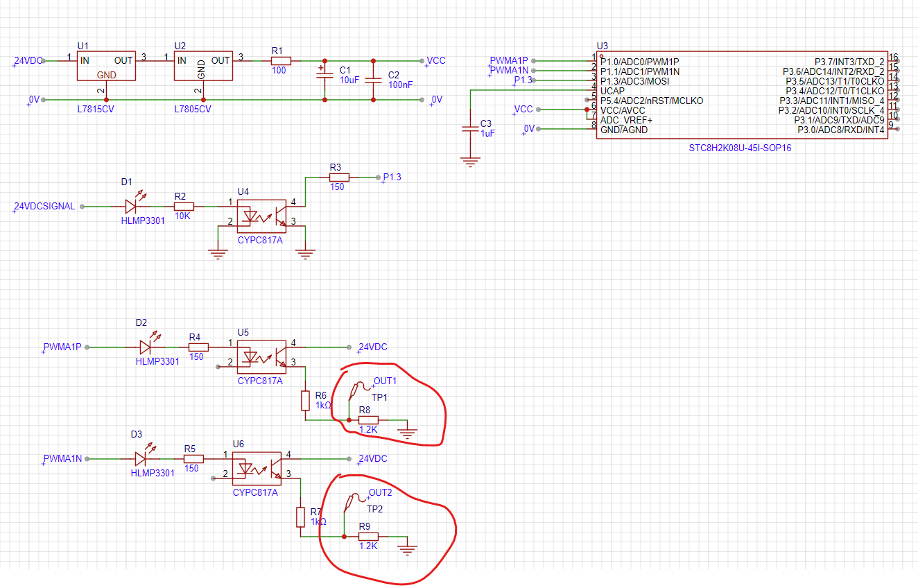
Task: Select the U5 CYPC817A optocoupler symbol
Action: 262,356
